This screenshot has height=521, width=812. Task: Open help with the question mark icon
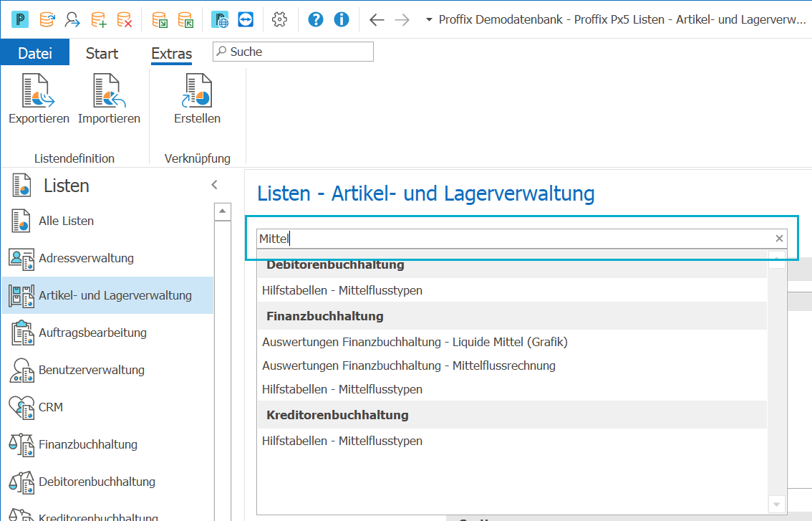point(315,19)
